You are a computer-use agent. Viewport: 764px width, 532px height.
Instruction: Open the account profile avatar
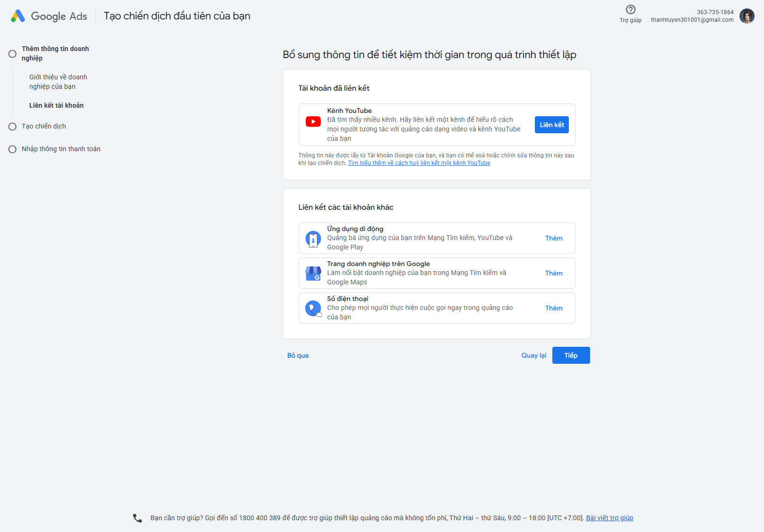click(747, 16)
